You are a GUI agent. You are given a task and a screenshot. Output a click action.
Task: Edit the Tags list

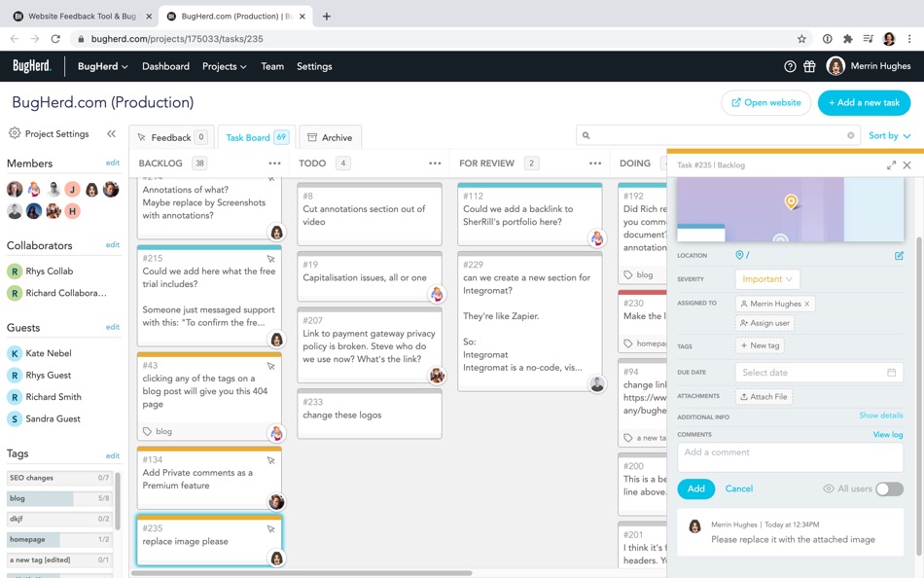[113, 456]
